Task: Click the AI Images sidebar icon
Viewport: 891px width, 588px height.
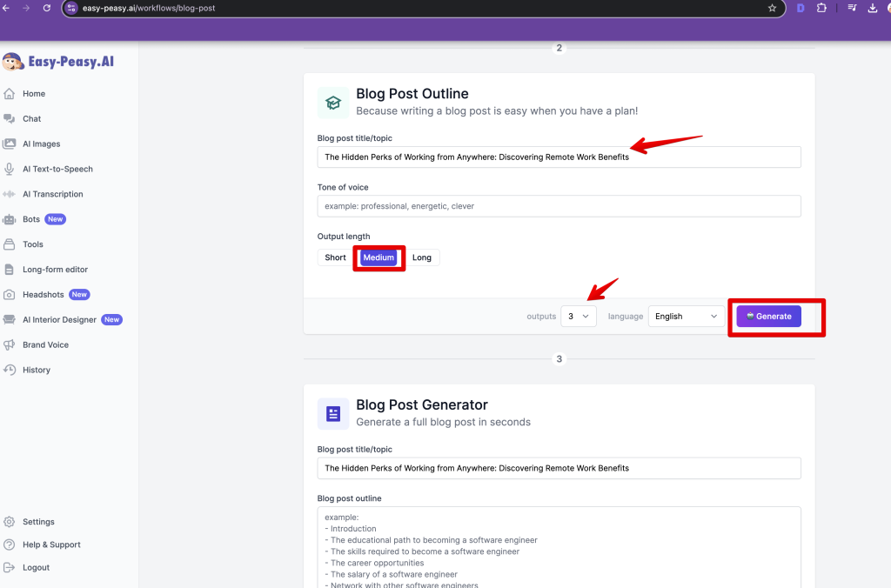Action: 10,144
